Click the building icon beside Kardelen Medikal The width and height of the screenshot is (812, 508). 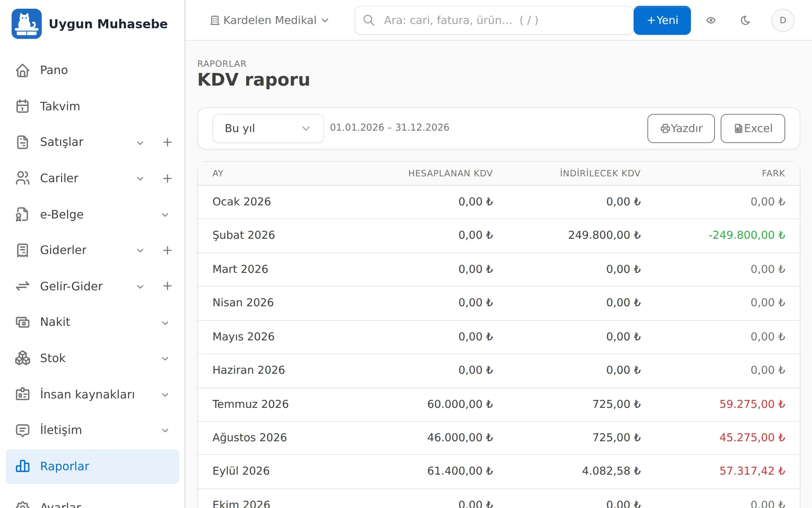tap(215, 20)
